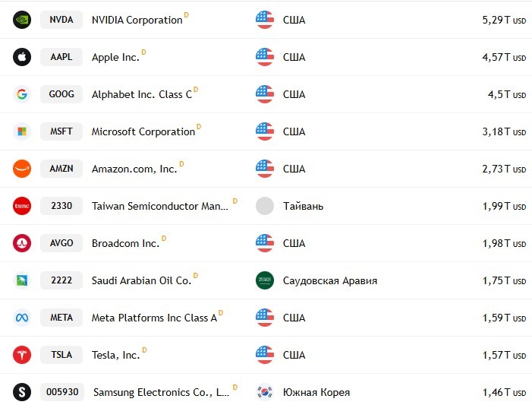This screenshot has width=532, height=405.
Task: Open Meta Platforms Inc Class A link
Action: 154,318
